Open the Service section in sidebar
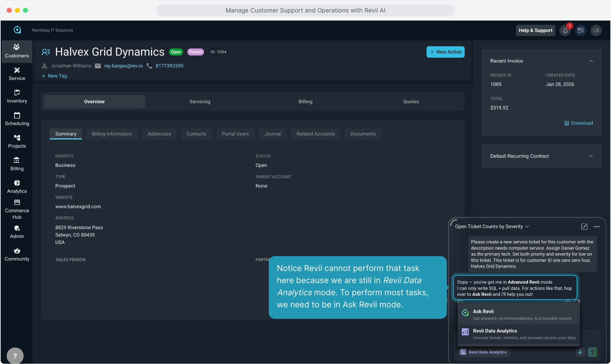This screenshot has width=611, height=364. tap(17, 74)
